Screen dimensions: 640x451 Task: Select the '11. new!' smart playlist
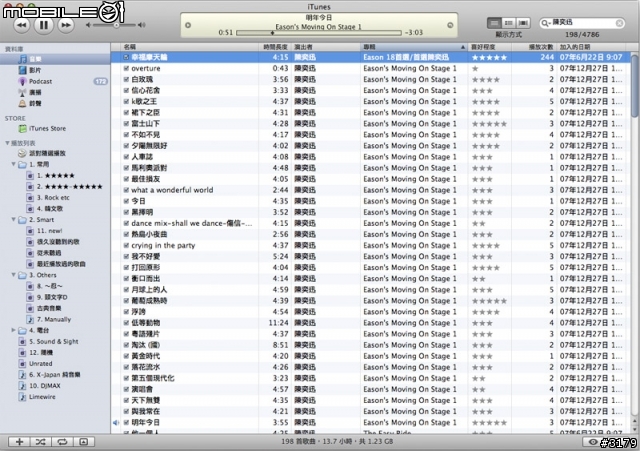click(x=49, y=231)
